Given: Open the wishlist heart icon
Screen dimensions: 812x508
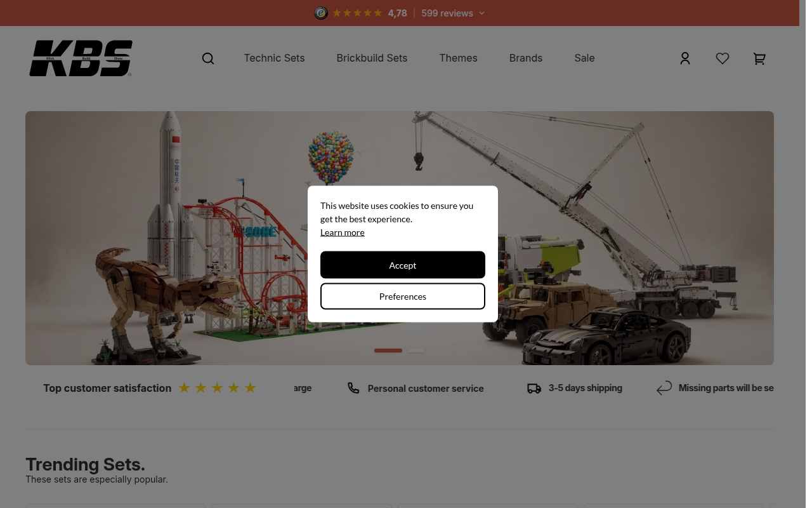Looking at the screenshot, I should [x=723, y=58].
